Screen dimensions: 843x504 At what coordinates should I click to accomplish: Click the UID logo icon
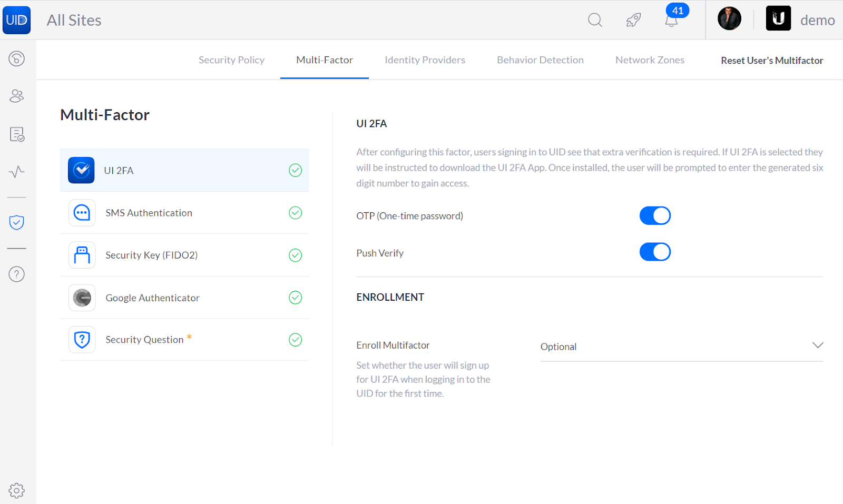(16, 20)
